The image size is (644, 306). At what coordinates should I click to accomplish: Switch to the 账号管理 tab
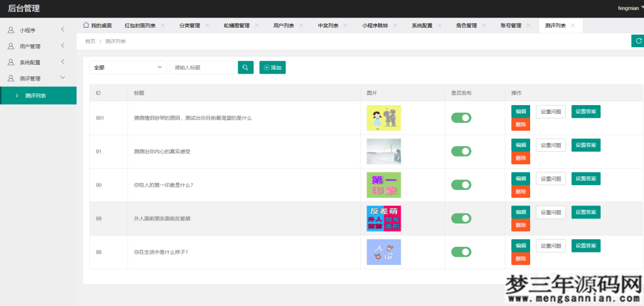pyautogui.click(x=511, y=25)
